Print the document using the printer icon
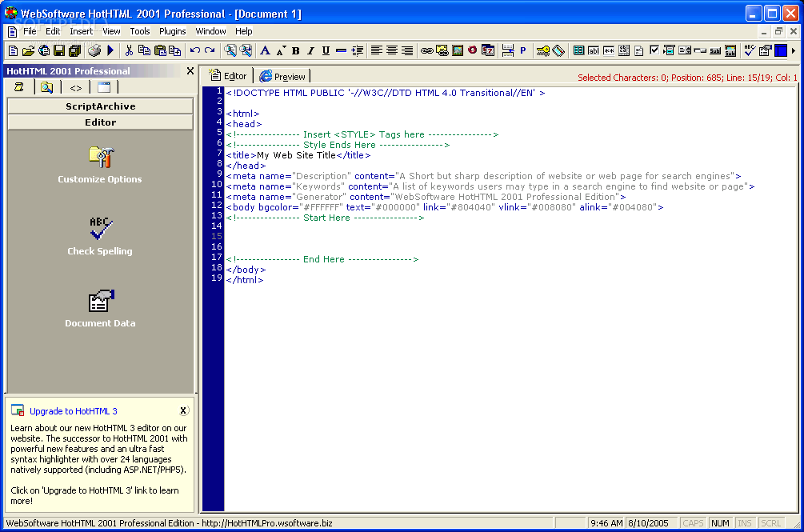This screenshot has width=804, height=532. [94, 50]
